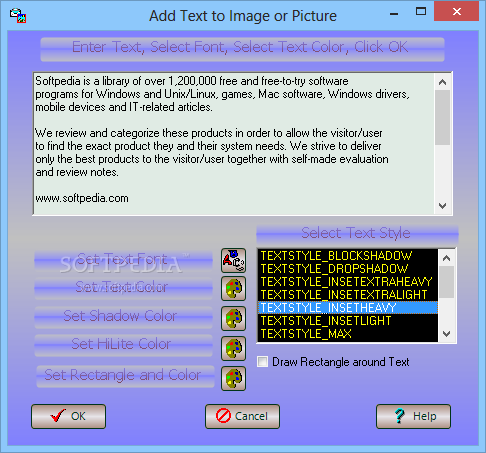The height and width of the screenshot is (453, 486).
Task: Click the palette icon next to Set HiLite Color
Action: (x=233, y=349)
